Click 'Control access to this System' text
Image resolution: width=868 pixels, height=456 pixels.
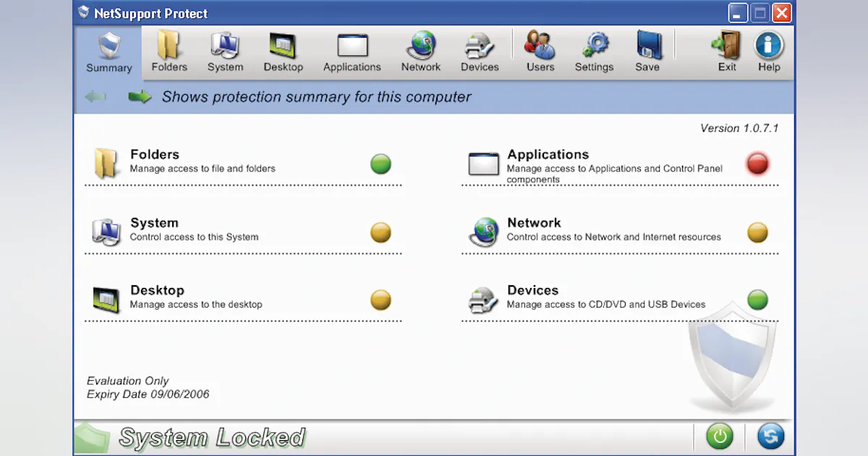[x=194, y=237]
